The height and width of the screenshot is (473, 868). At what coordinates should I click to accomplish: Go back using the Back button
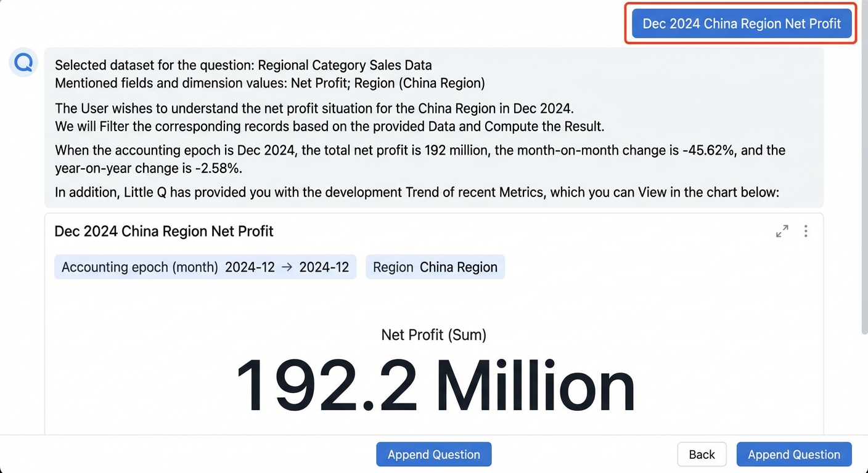coord(702,455)
